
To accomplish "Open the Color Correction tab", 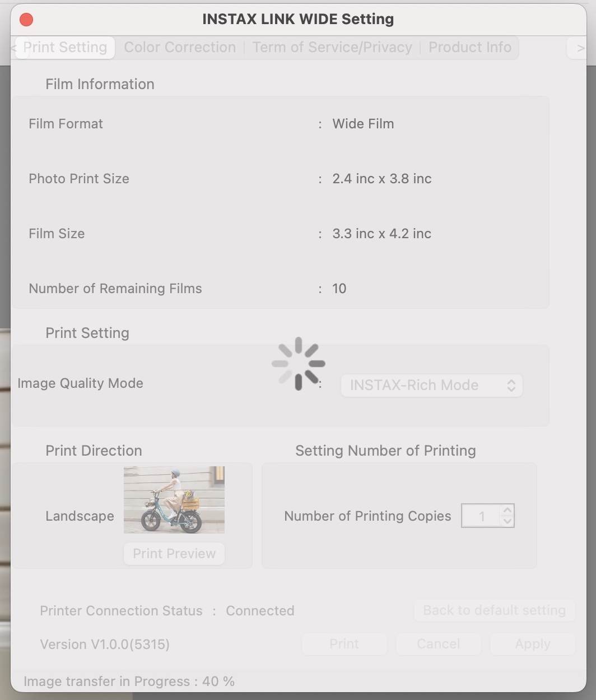I will (180, 48).
